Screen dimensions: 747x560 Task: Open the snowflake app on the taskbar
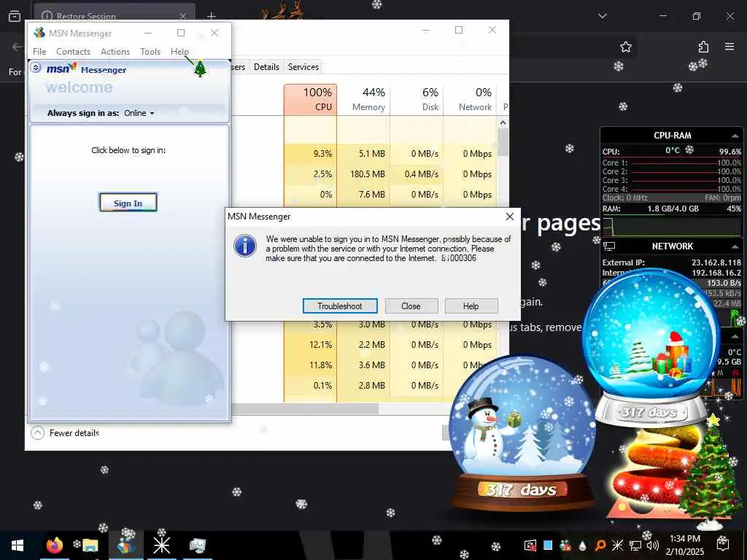pyautogui.click(x=161, y=545)
